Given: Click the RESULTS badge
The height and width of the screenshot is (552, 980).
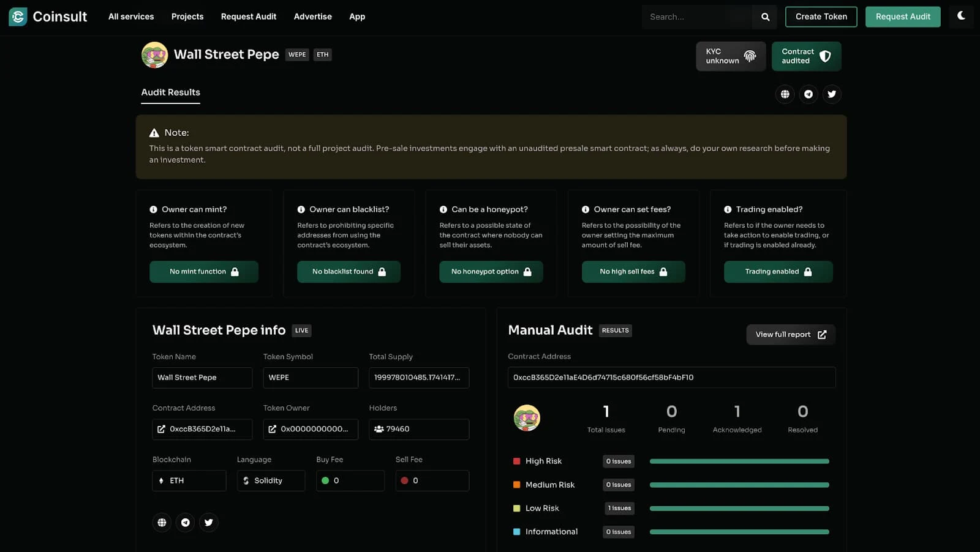Looking at the screenshot, I should tap(615, 330).
